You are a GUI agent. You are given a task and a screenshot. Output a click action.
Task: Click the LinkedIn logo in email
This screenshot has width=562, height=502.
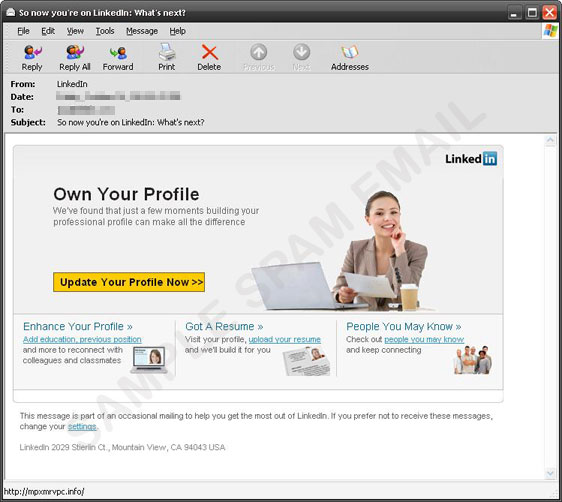click(x=471, y=159)
